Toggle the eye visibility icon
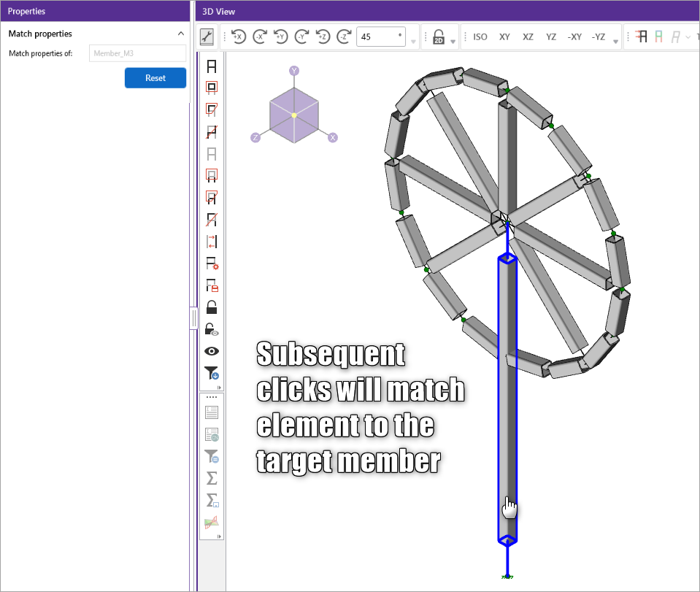This screenshot has height=592, width=700. pos(212,351)
